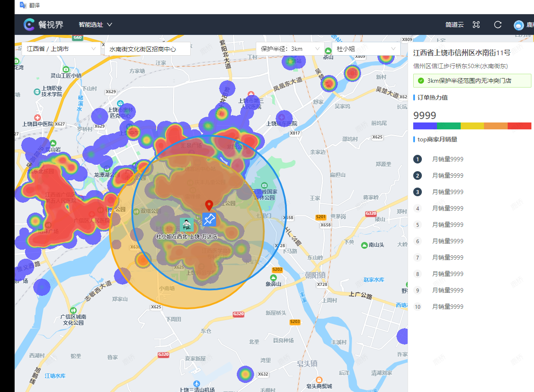The height and width of the screenshot is (392, 534).
Task: Click the red heat legend swatch
Action: [x=519, y=126]
